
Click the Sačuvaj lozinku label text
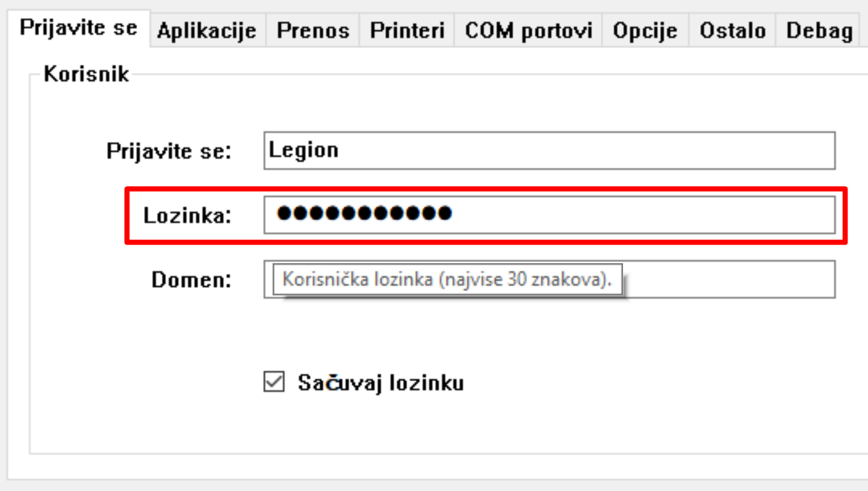(x=381, y=383)
